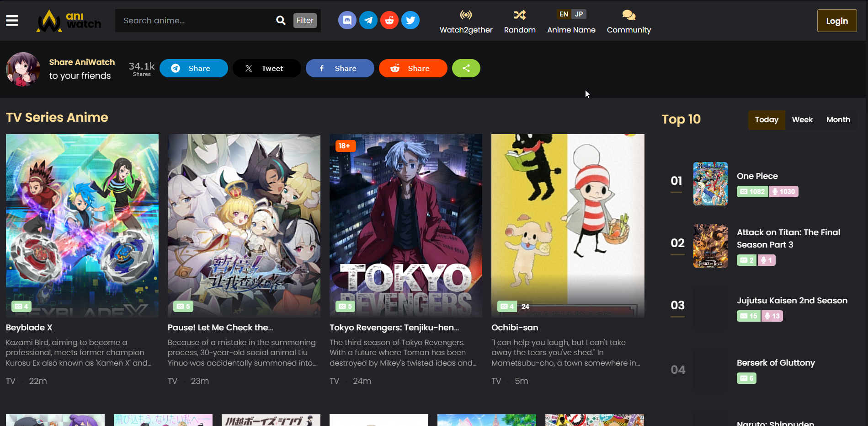The image size is (868, 426).
Task: Select the Month tab in Top 10
Action: pyautogui.click(x=838, y=120)
